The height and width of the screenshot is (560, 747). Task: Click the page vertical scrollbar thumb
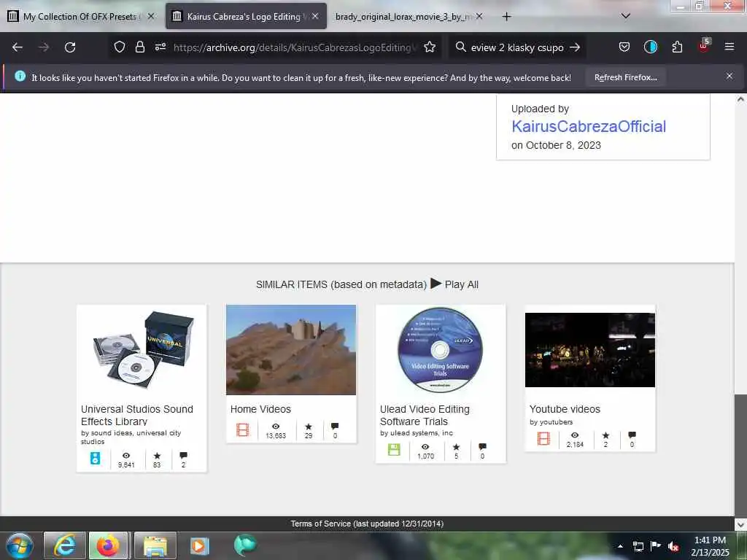[740, 455]
